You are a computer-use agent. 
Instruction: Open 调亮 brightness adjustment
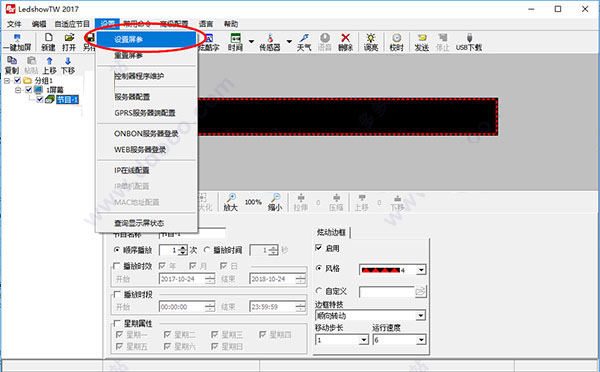click(370, 42)
